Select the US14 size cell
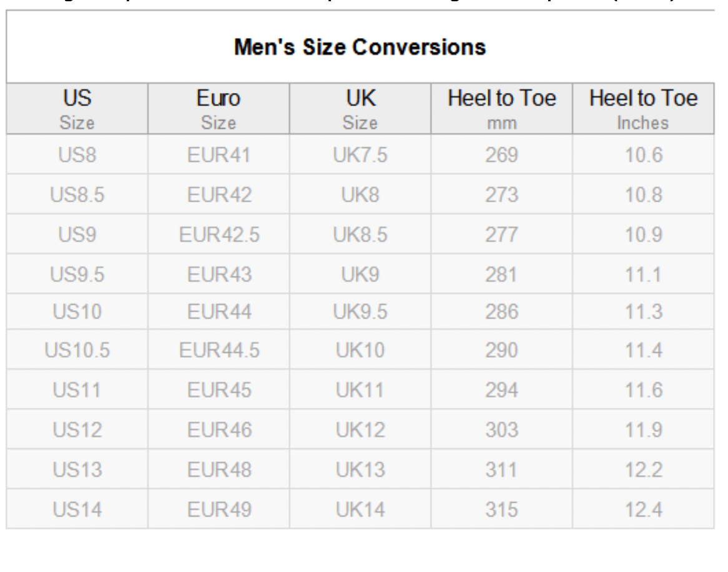Image resolution: width=728 pixels, height=572 pixels. pos(77,510)
